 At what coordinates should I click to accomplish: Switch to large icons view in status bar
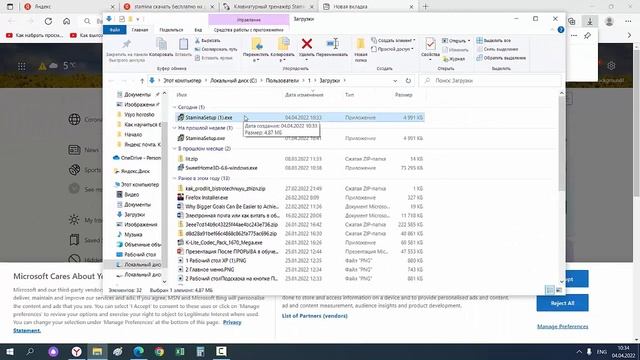[x=559, y=290]
